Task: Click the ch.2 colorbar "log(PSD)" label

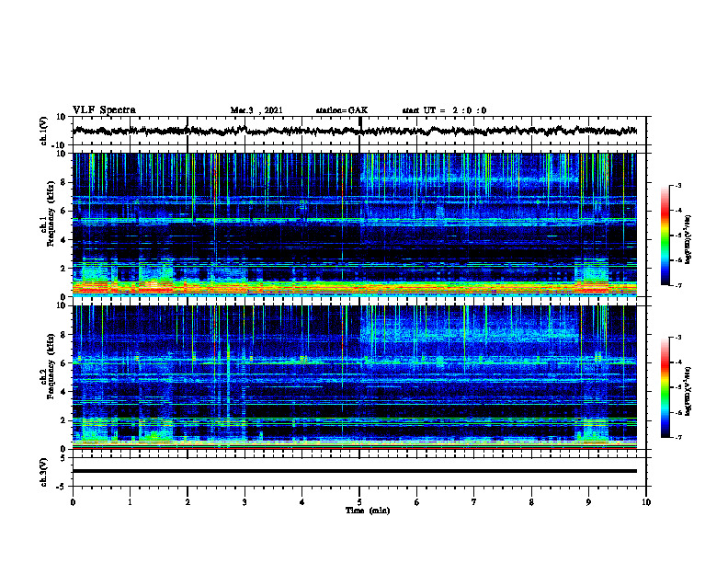Action: click(x=688, y=391)
